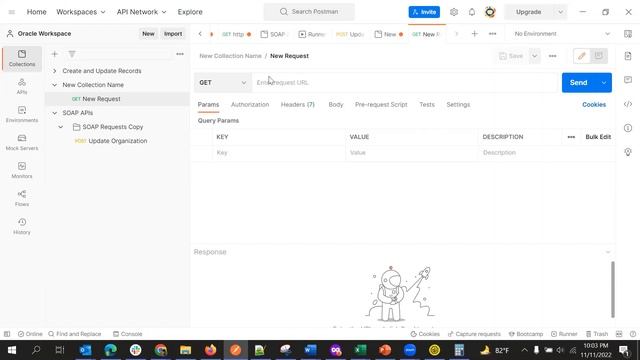This screenshot has height=360, width=640.
Task: Open the settings gear icon in header
Action: 454,12
